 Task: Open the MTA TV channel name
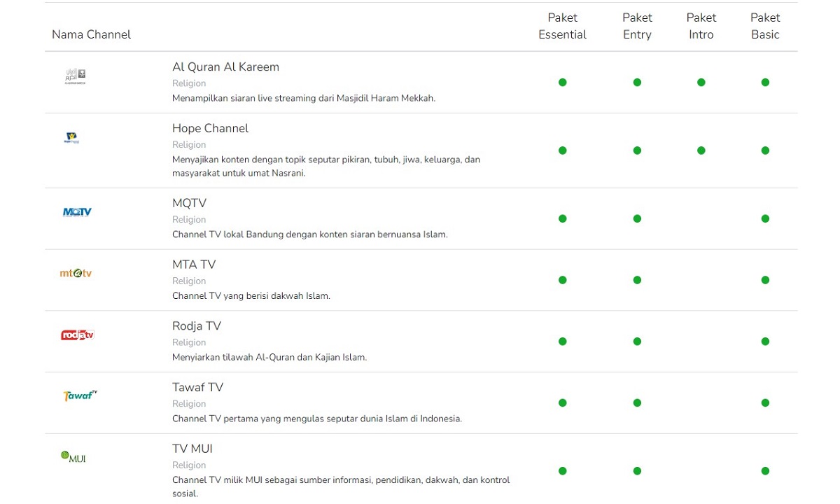(x=194, y=265)
